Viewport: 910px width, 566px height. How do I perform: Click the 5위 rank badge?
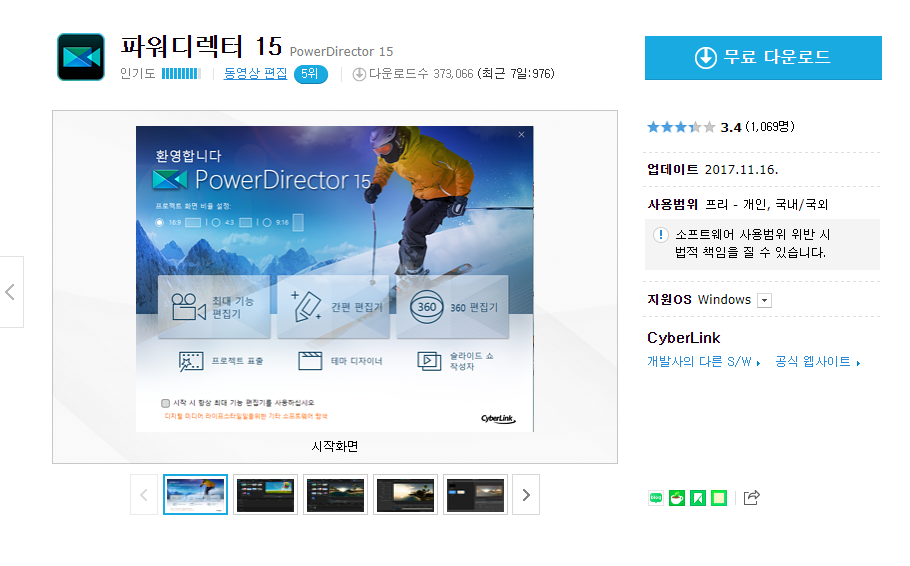(x=310, y=74)
